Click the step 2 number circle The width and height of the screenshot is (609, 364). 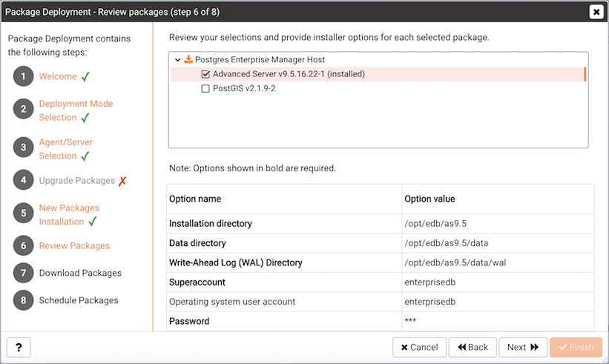[x=23, y=109]
